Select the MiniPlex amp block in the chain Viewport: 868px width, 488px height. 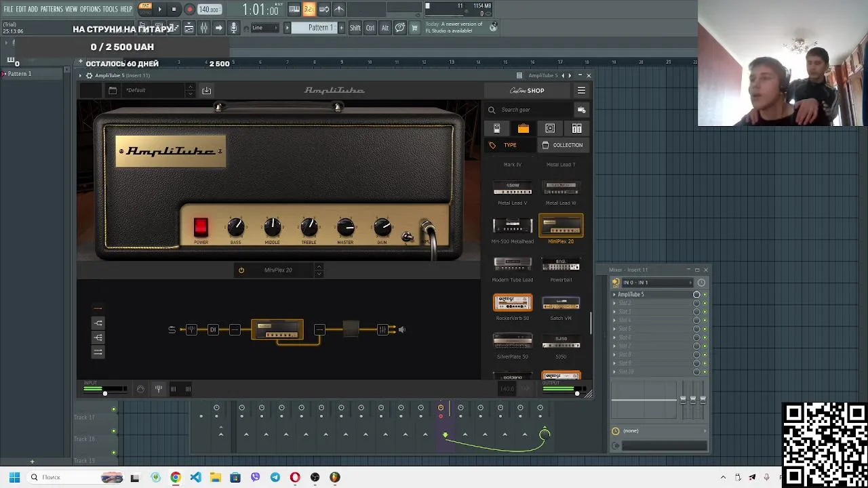tap(277, 330)
